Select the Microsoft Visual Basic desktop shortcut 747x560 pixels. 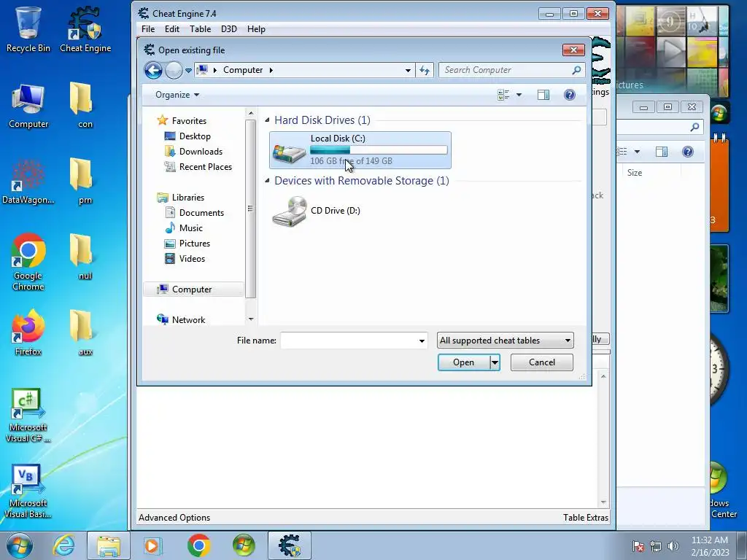(28, 491)
